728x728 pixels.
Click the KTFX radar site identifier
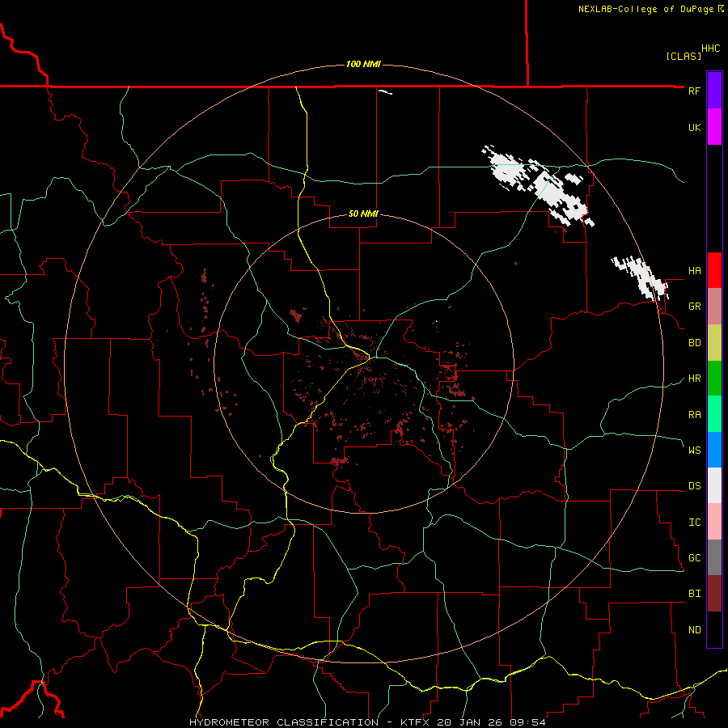coord(415,722)
